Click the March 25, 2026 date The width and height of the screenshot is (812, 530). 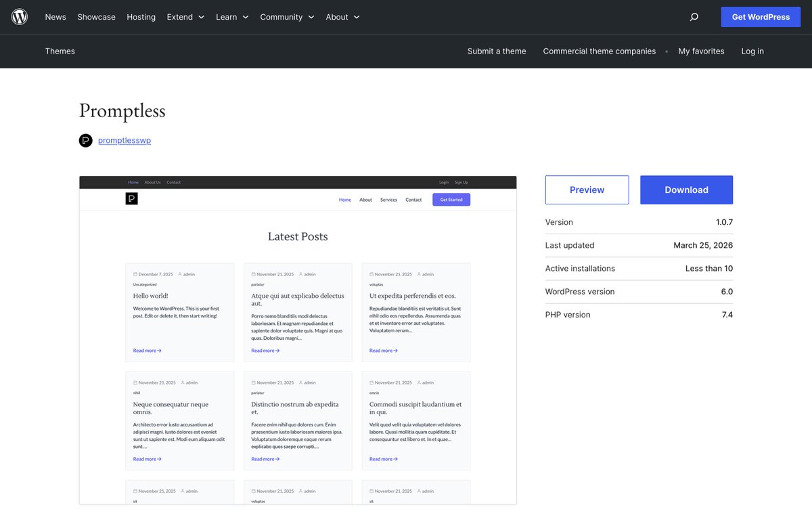[703, 245]
